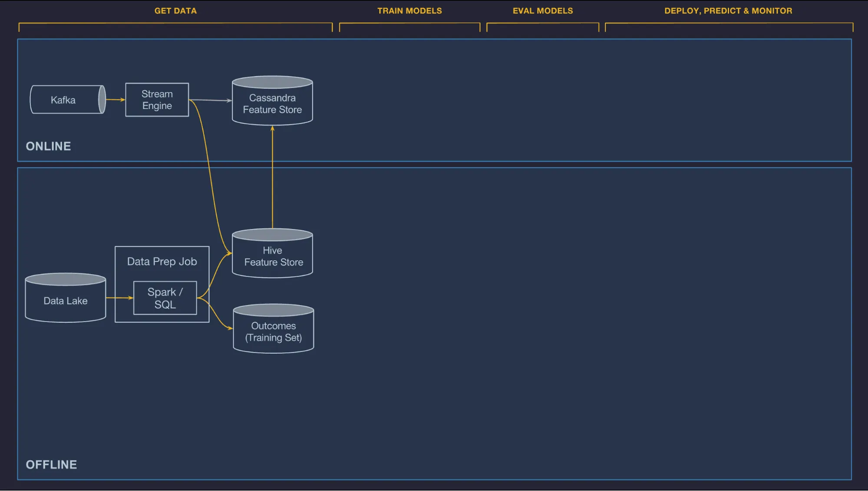Viewport: 868px width, 491px height.
Task: Select the Data Lake cylinder
Action: [x=66, y=301]
